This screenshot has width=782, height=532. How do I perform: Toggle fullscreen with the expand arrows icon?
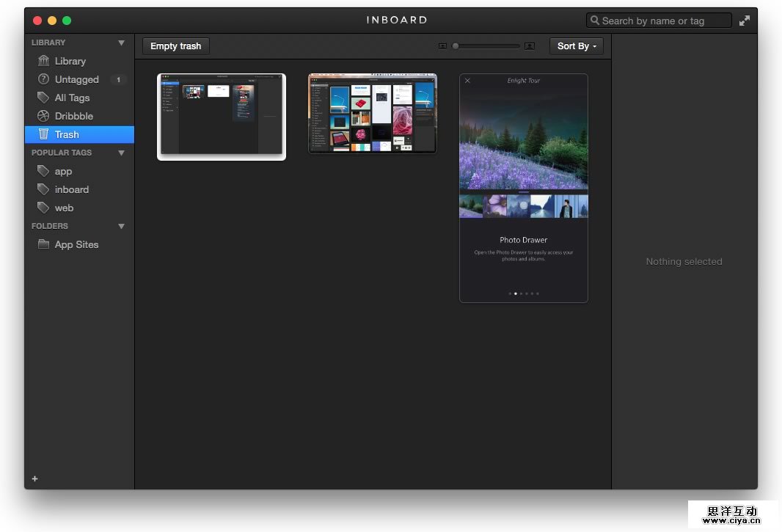745,21
